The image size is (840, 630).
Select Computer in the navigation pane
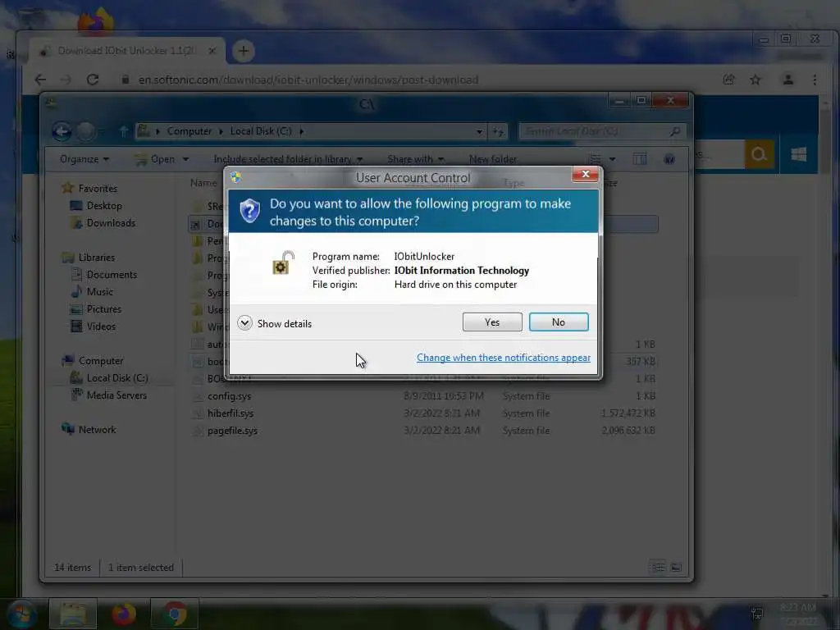(x=101, y=361)
